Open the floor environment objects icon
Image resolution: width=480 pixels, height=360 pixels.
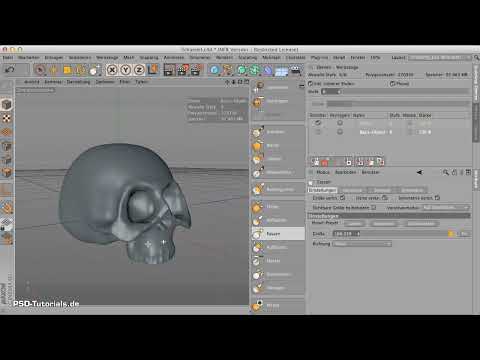coord(282,71)
